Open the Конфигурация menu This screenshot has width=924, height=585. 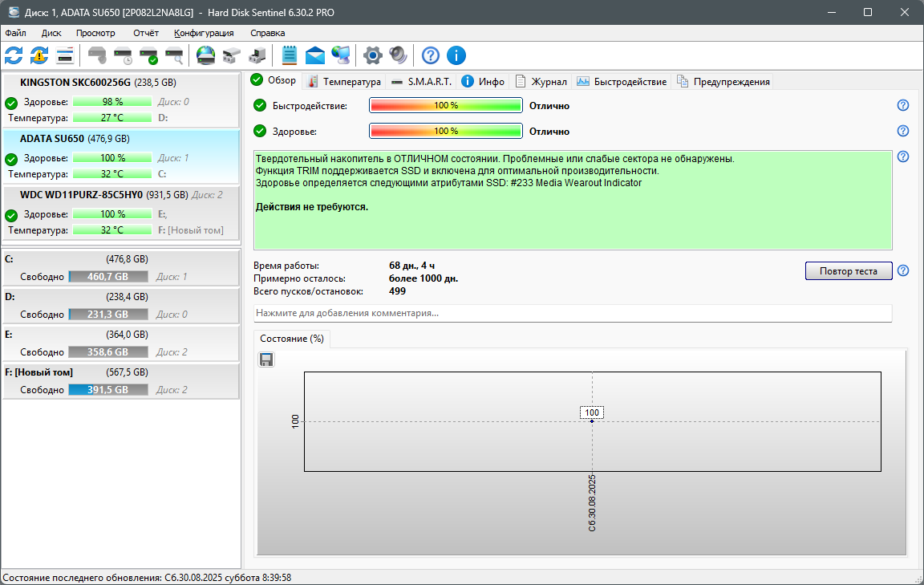pyautogui.click(x=204, y=33)
